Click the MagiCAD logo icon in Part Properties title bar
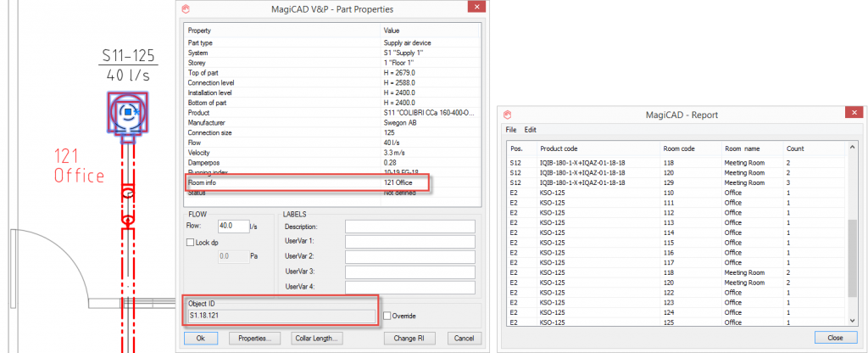This screenshot has height=353, width=868. point(186,8)
